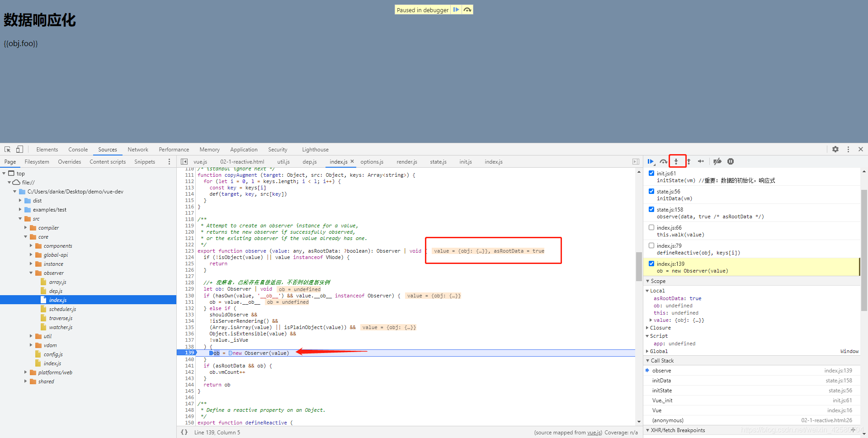Switch to the Elements panel tab
The image size is (868, 438).
[x=47, y=150]
